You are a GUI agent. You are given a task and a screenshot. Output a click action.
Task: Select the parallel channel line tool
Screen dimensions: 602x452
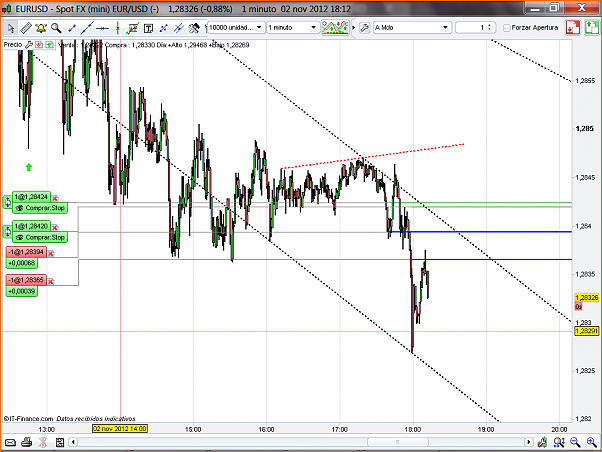coord(179,28)
